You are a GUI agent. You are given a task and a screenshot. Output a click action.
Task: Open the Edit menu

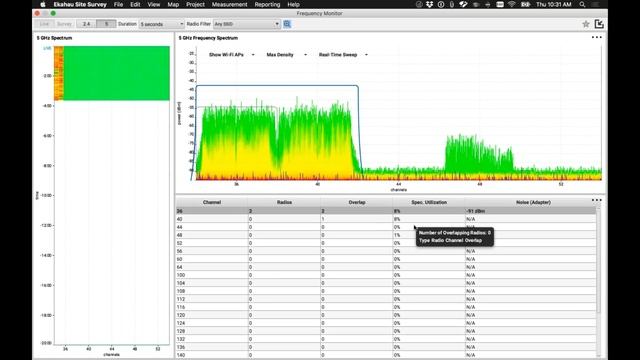[x=135, y=4]
